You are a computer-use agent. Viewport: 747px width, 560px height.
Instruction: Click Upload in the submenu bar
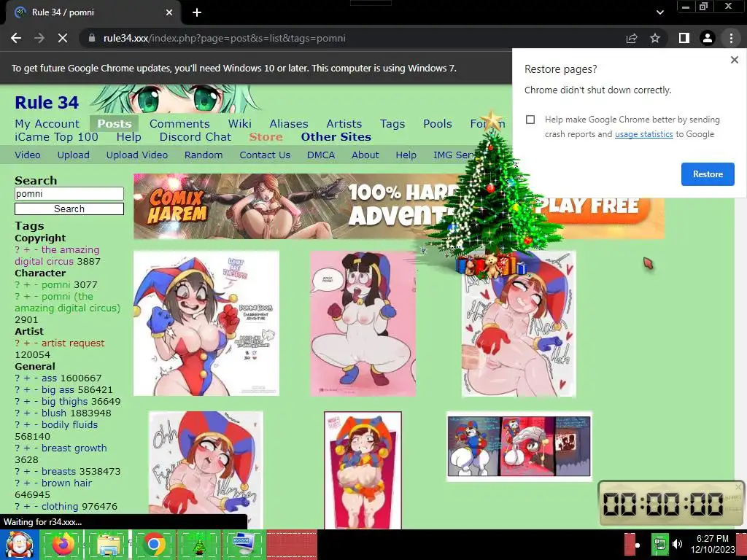pos(74,155)
